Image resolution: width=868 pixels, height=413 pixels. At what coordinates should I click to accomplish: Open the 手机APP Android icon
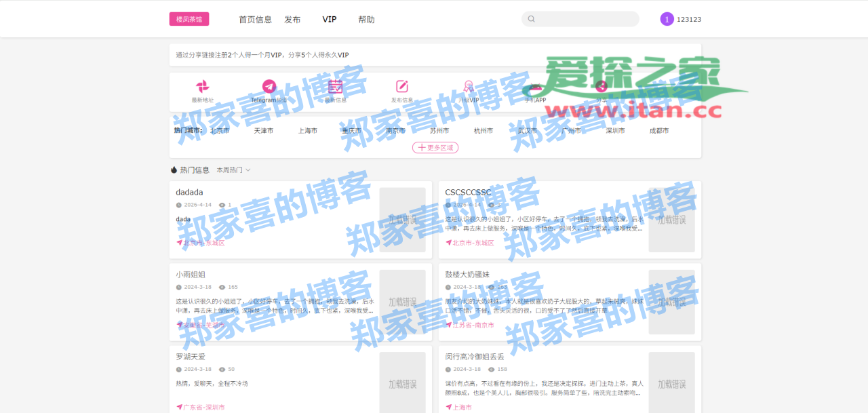pyautogui.click(x=535, y=86)
